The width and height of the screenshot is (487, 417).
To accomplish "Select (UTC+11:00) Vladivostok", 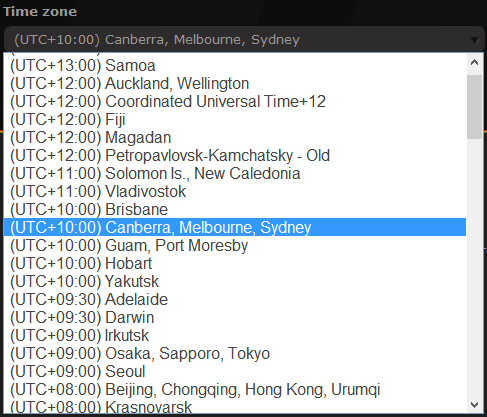I will tap(235, 191).
